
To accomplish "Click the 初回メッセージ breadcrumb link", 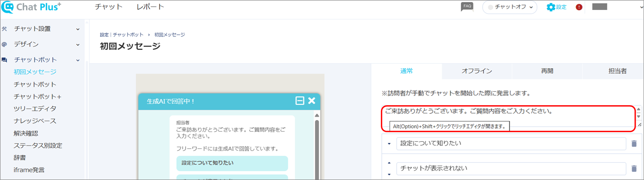I will 170,35.
